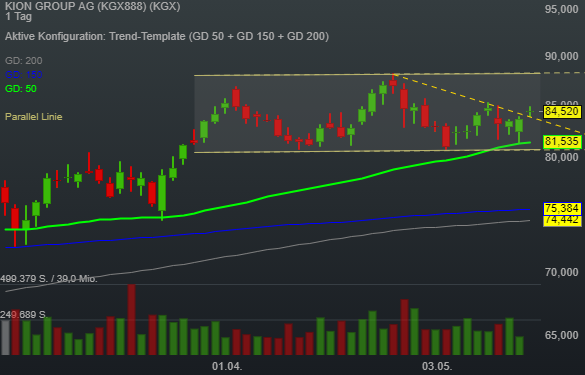Click the tallest red volume bar
Image resolution: width=585 pixels, height=375 pixels.
131,319
